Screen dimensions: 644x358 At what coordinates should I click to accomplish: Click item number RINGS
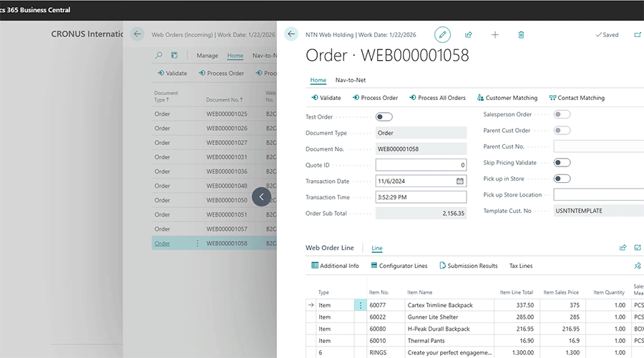(378, 353)
